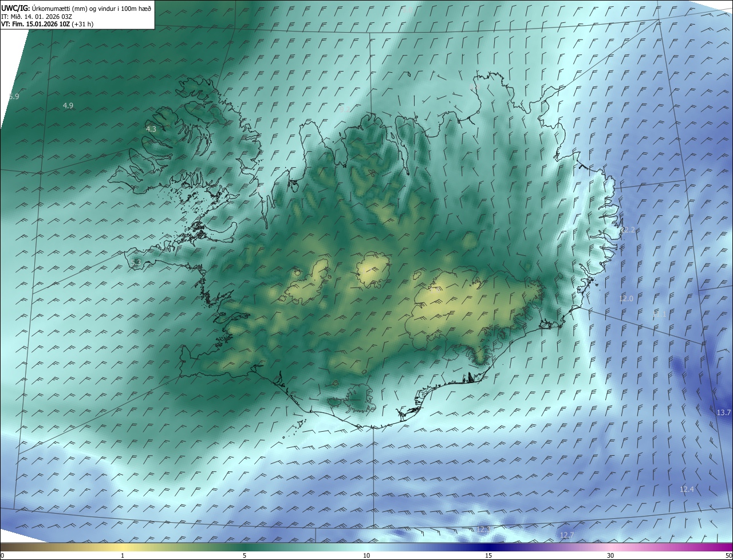Click the 11.1 value label under the 12.0 label
The image size is (733, 560).
coord(659,314)
